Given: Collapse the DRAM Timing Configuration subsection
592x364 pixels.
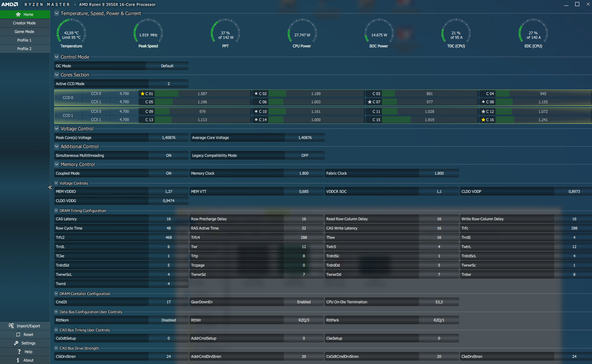Looking at the screenshot, I should coord(56,211).
